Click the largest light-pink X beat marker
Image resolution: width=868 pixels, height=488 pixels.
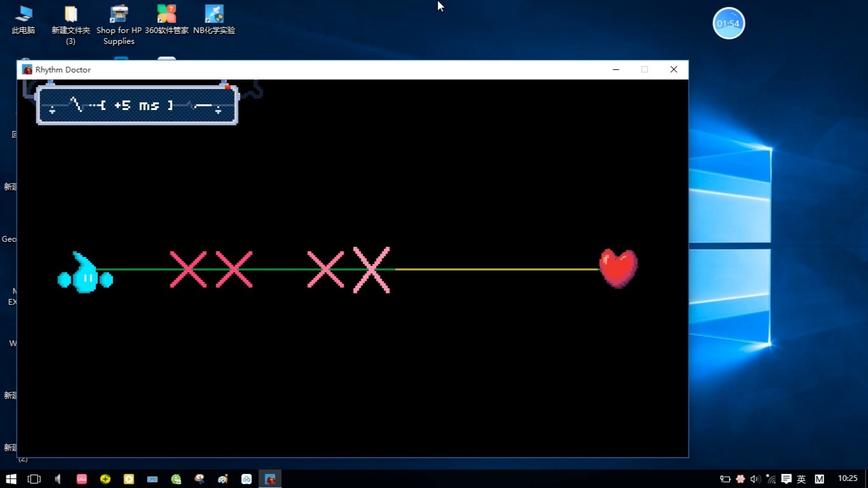(371, 270)
